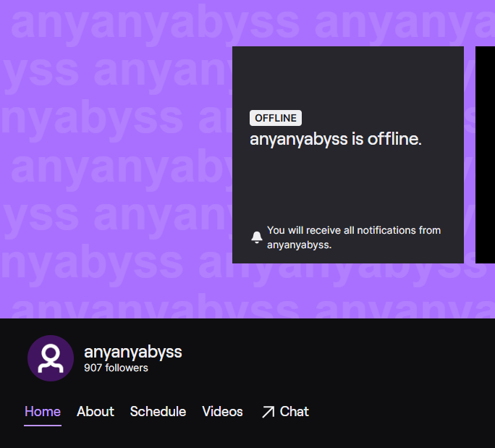Open the About tab
The image size is (495, 448).
click(96, 411)
